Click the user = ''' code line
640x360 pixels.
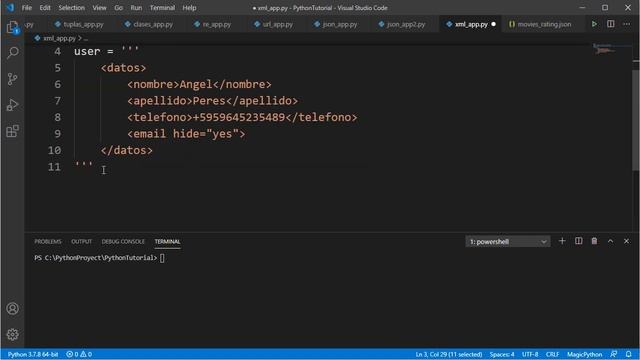click(107, 51)
